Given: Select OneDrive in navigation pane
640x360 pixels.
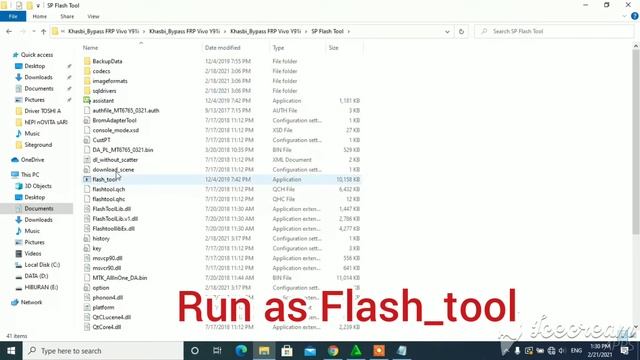Looking at the screenshot, I should [x=32, y=160].
